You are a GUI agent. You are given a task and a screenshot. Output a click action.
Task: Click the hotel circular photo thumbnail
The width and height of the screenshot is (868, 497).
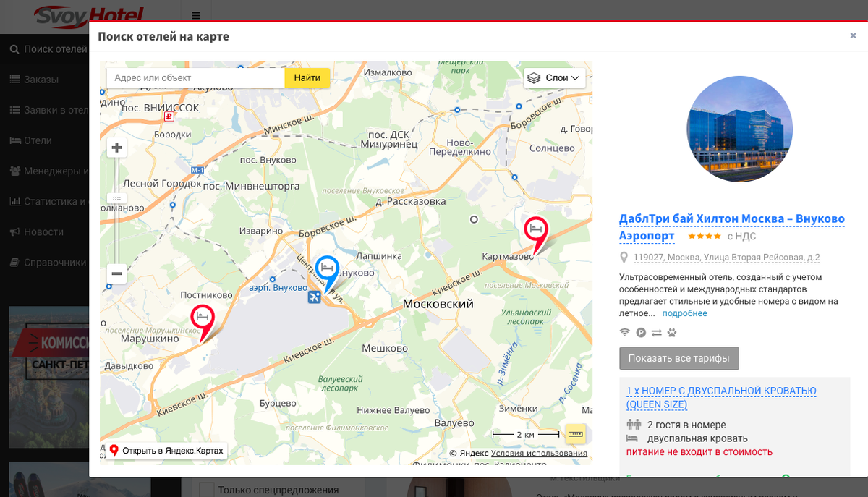click(x=739, y=129)
